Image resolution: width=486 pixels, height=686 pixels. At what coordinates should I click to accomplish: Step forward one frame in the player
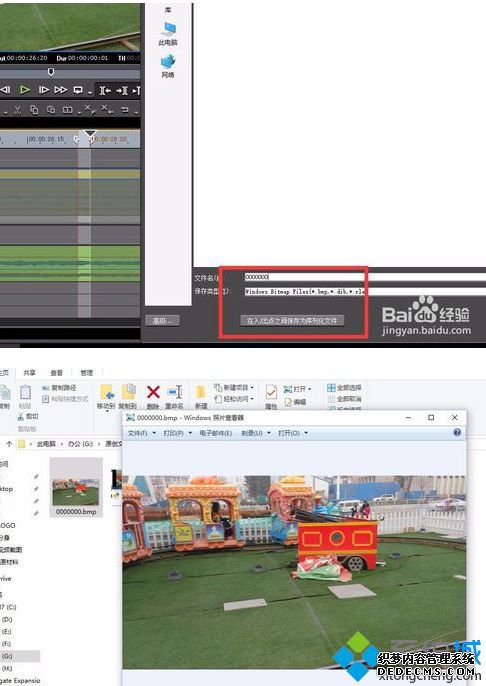[x=43, y=90]
